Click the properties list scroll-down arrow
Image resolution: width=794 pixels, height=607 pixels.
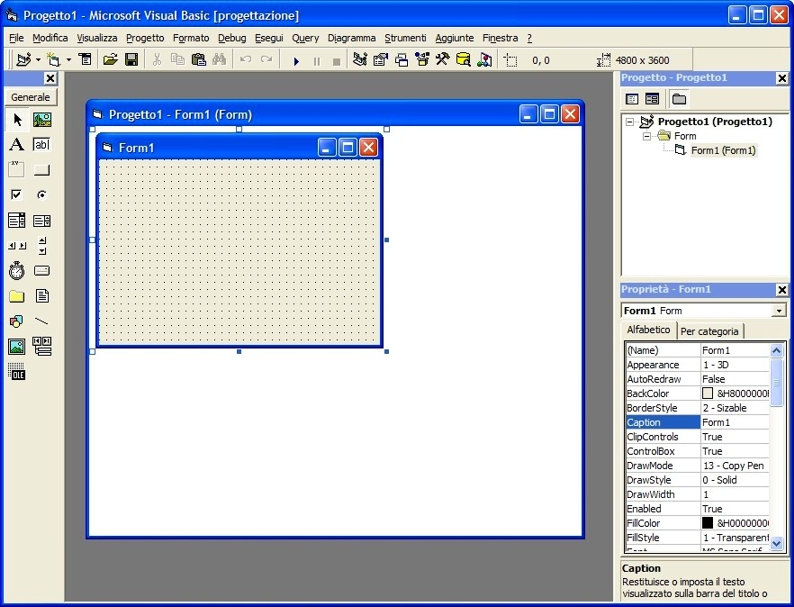coord(777,543)
